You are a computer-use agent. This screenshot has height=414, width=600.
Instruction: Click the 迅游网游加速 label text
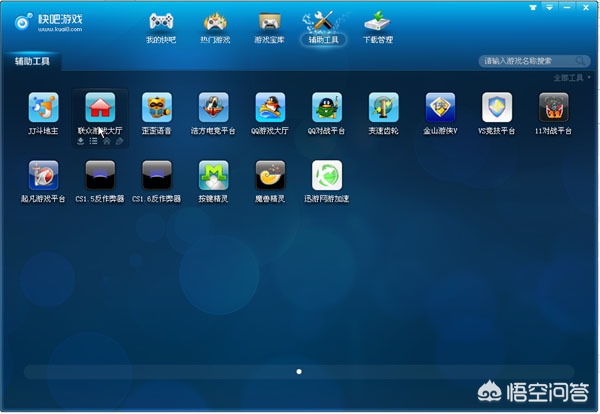327,199
